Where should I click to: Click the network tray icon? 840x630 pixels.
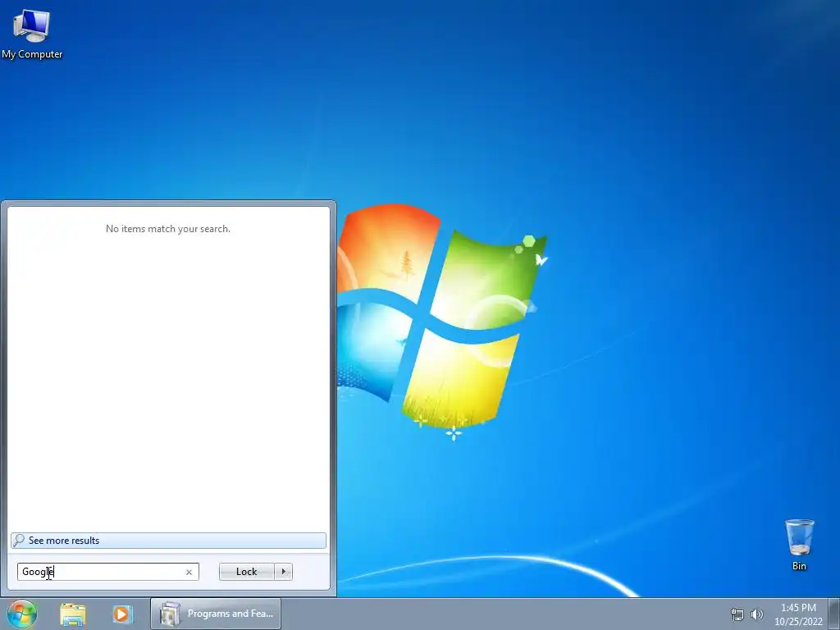click(x=737, y=614)
